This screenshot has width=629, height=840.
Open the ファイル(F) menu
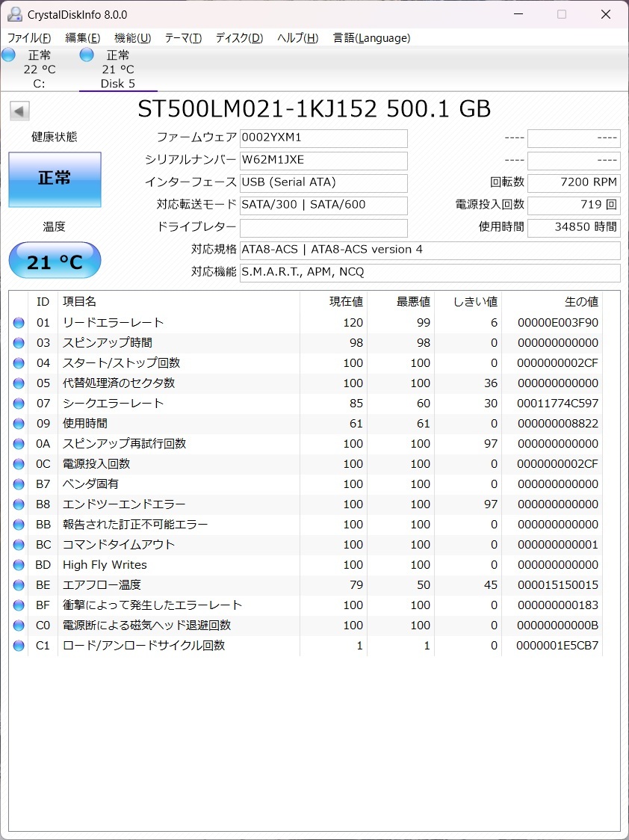(x=29, y=38)
